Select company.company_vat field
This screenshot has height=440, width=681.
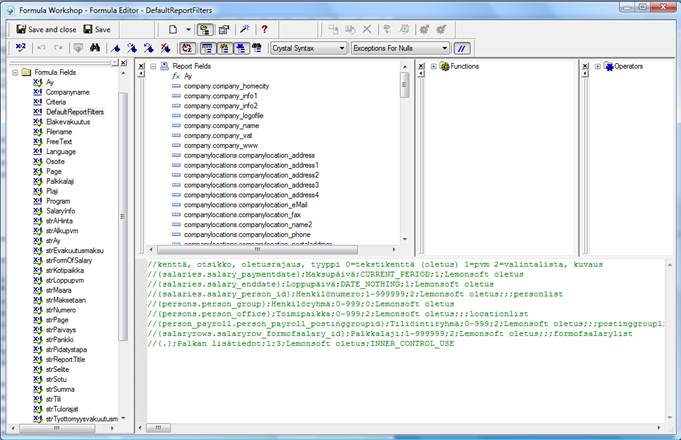tap(218, 136)
